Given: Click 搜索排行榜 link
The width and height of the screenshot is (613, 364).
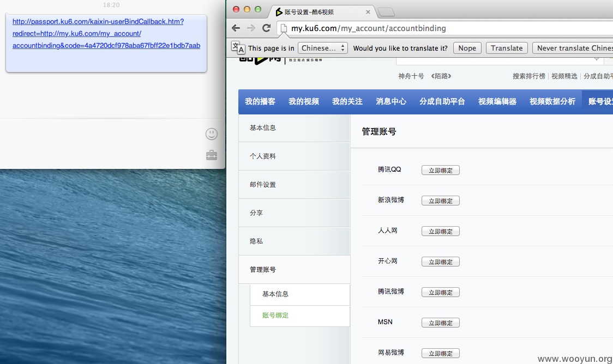Looking at the screenshot, I should 529,76.
